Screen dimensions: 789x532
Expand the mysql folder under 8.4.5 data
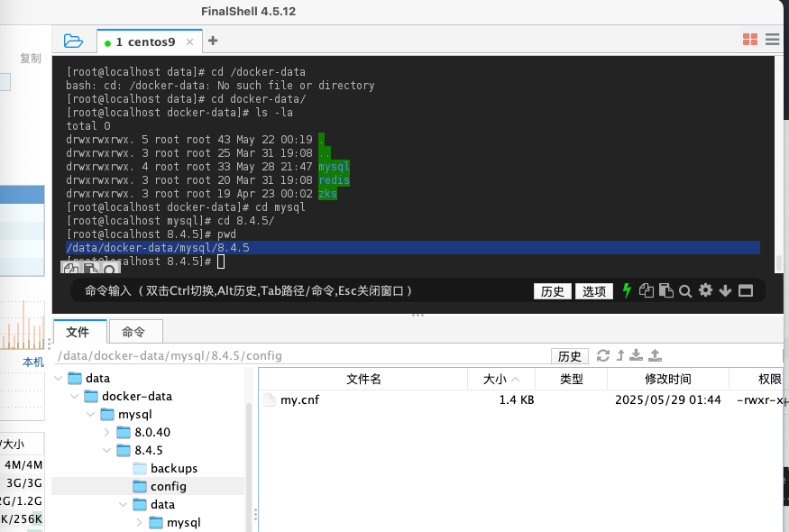(x=139, y=522)
